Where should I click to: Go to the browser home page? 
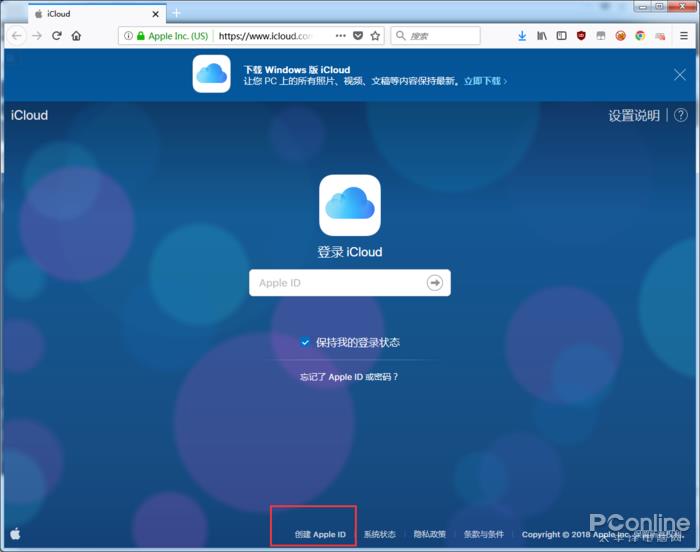pos(76,35)
